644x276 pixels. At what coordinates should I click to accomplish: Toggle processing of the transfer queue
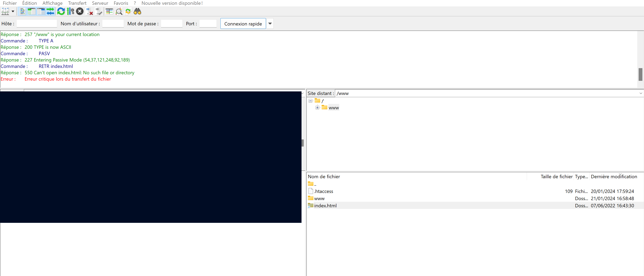pos(71,11)
